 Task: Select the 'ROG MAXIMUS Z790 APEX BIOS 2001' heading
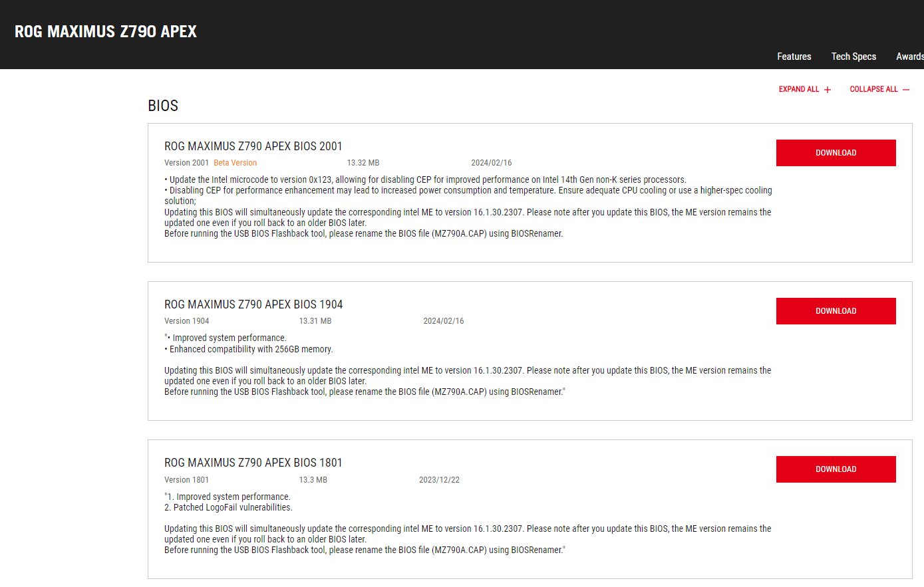click(253, 146)
